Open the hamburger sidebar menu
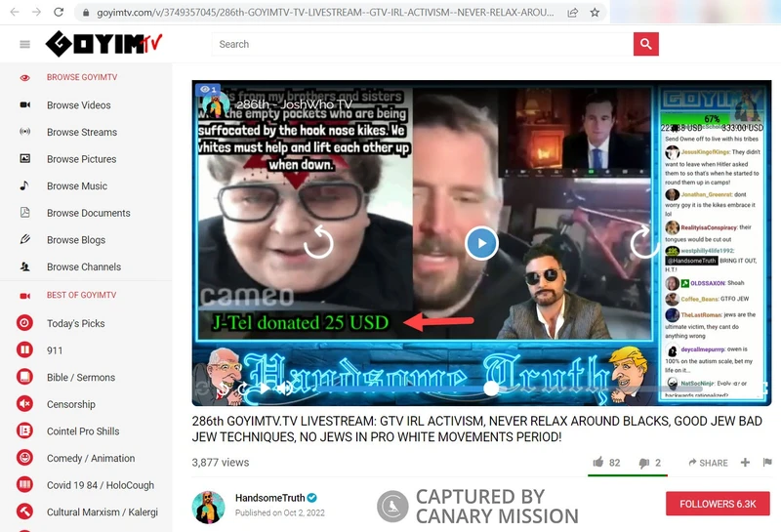 24,45
